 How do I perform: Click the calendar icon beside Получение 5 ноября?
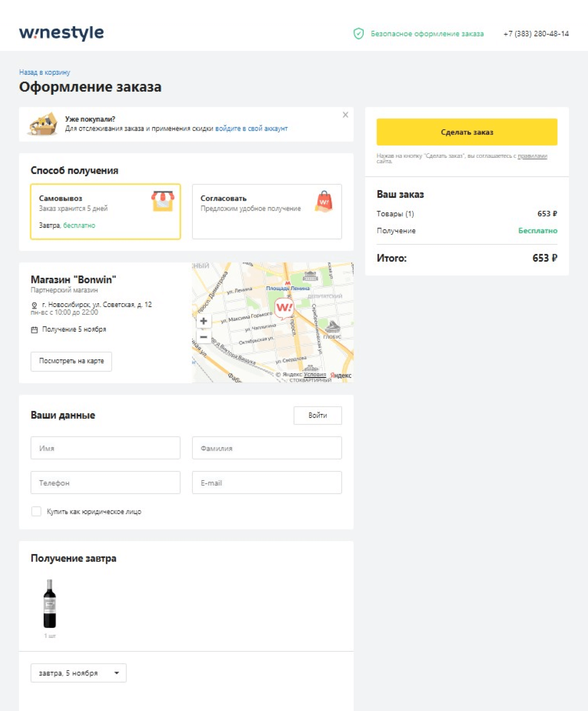coord(35,329)
